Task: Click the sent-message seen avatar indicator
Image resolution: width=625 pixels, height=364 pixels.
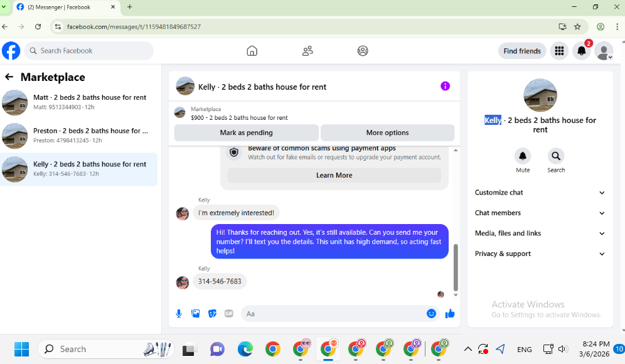Action: (441, 294)
